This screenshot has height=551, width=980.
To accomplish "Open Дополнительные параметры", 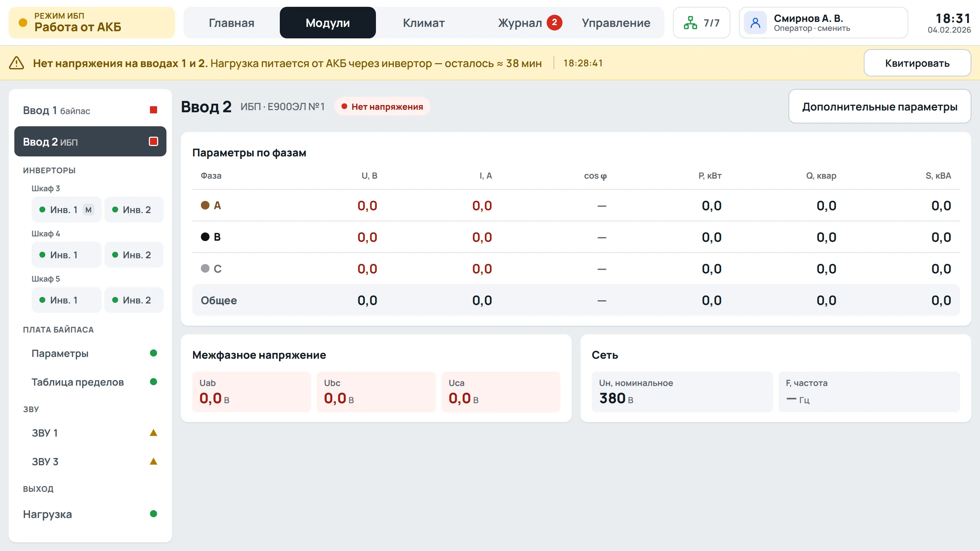I will pos(880,107).
